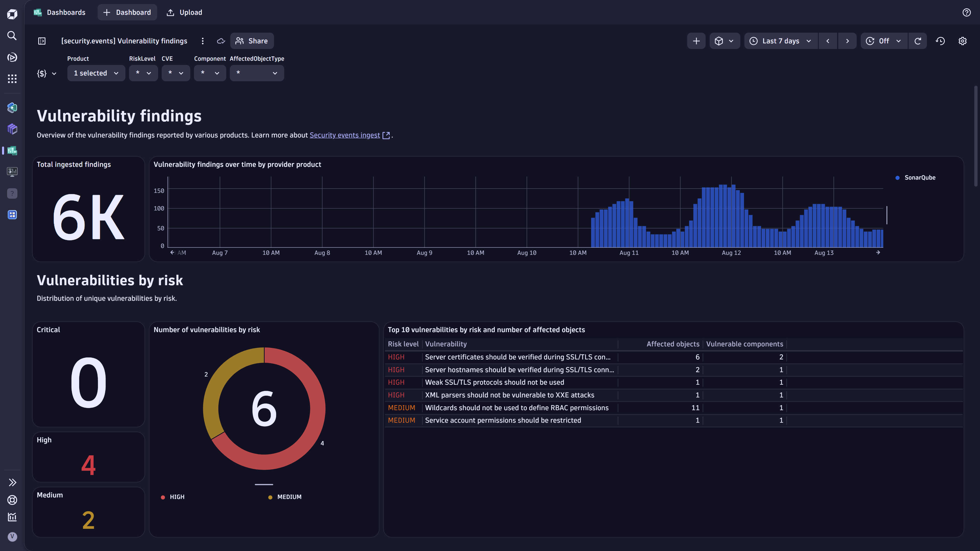The width and height of the screenshot is (980, 551).
Task: Open the search panel in the sidebar
Action: [12, 35]
